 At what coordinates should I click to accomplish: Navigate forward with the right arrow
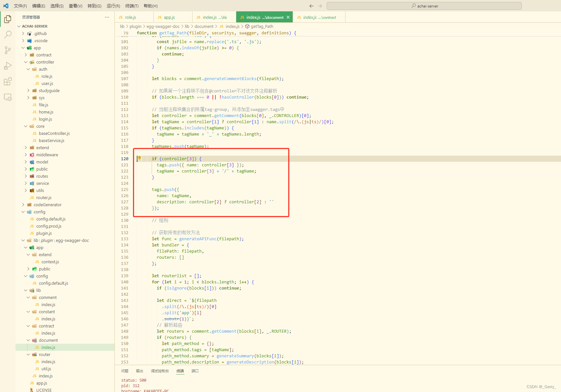pyautogui.click(x=320, y=6)
